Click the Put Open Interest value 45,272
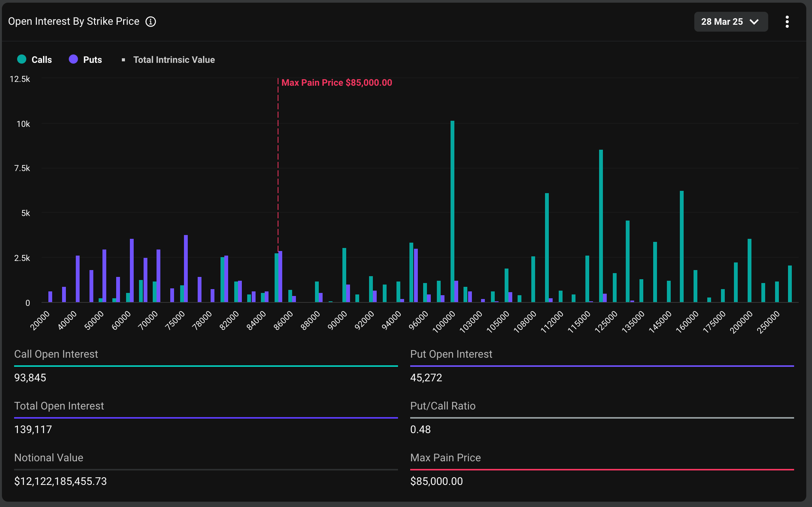The height and width of the screenshot is (507, 812). click(x=426, y=377)
